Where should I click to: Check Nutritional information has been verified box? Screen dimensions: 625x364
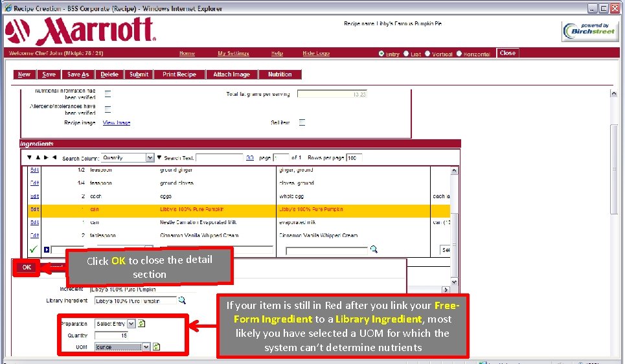click(108, 94)
